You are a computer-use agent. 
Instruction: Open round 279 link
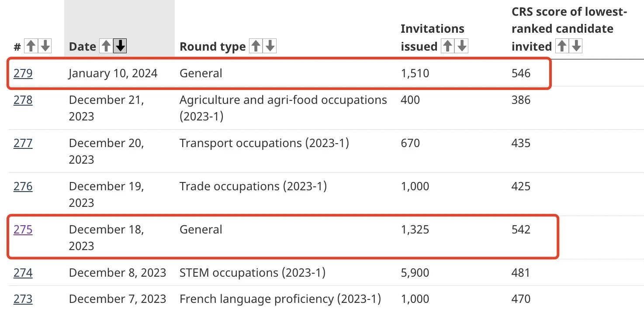click(23, 73)
